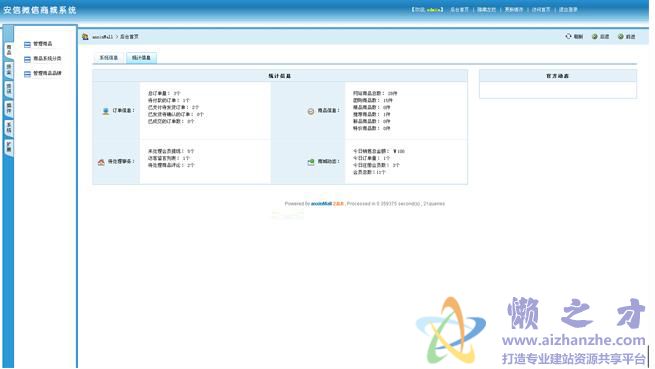Screen dimensions: 655x369
Task: Click the 推荐商品数 statistic line
Action: point(371,115)
